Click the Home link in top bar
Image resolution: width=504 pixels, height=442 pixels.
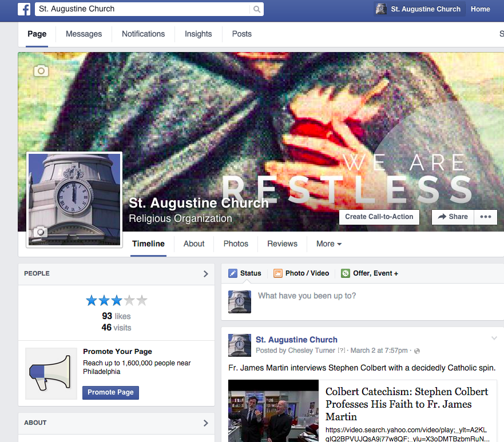[480, 9]
